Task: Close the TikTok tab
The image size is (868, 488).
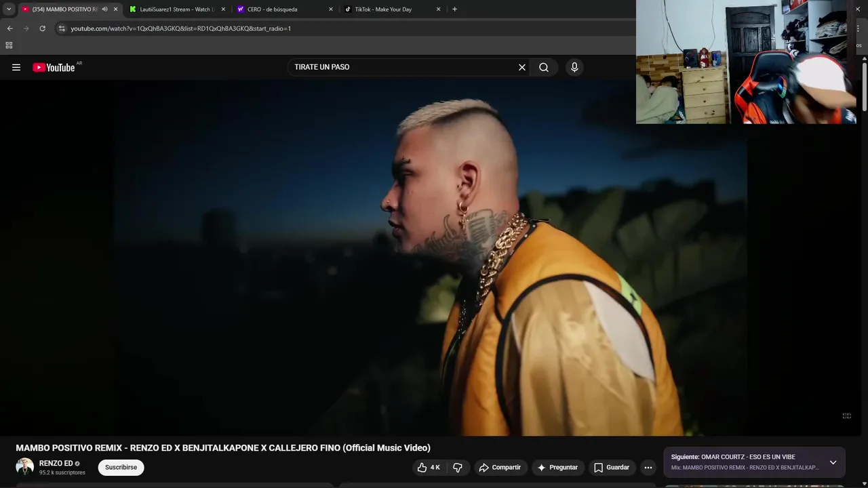Action: click(x=438, y=9)
